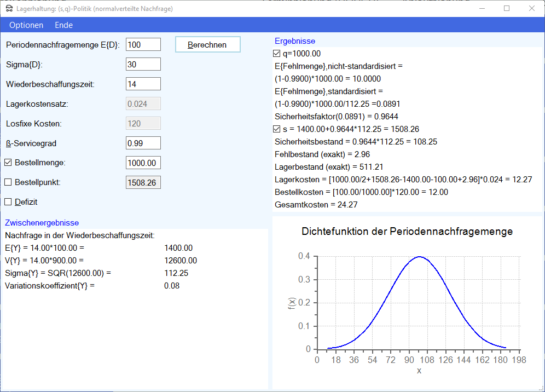This screenshot has width=545, height=392.
Task: Click the ß-Servicegrad input field
Action: pyautogui.click(x=143, y=143)
